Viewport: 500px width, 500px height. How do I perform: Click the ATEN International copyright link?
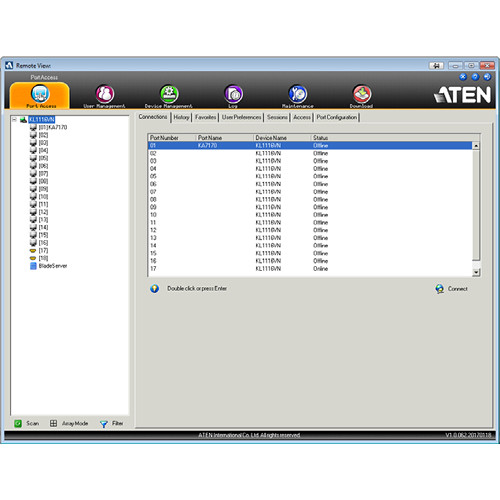pos(249,435)
